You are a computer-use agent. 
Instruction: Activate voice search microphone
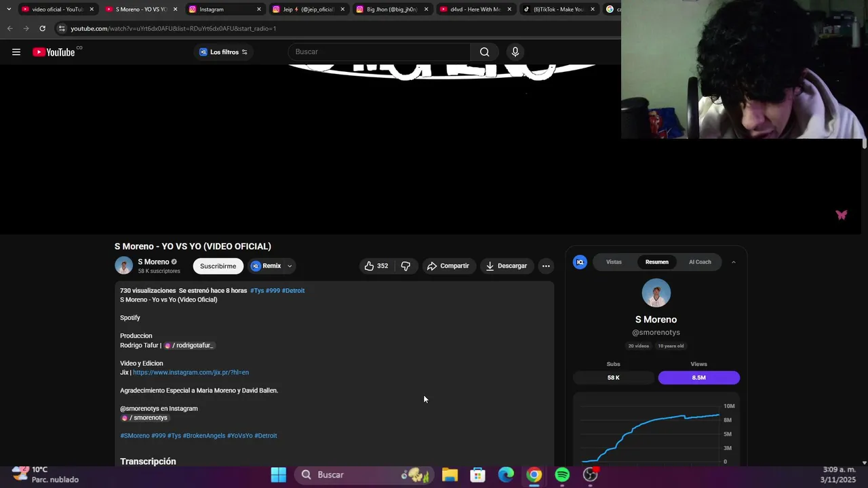coord(515,52)
